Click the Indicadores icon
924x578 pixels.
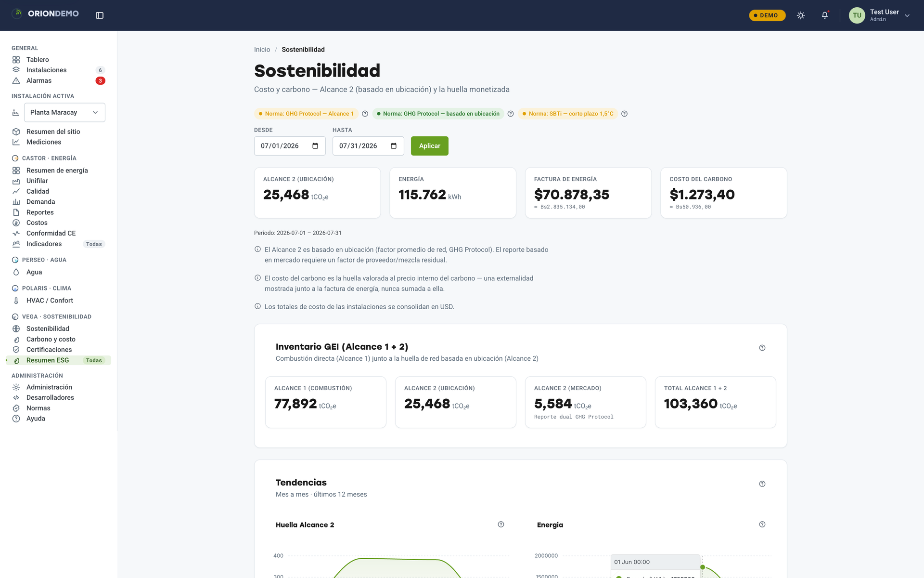tap(16, 244)
